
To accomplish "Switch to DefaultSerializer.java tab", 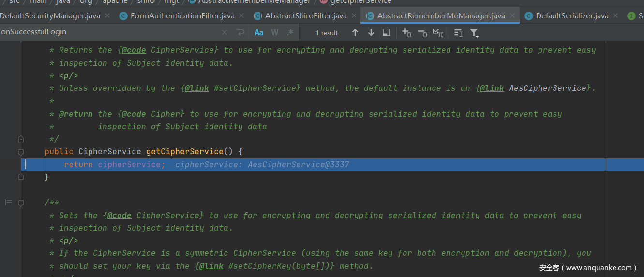I will (572, 16).
